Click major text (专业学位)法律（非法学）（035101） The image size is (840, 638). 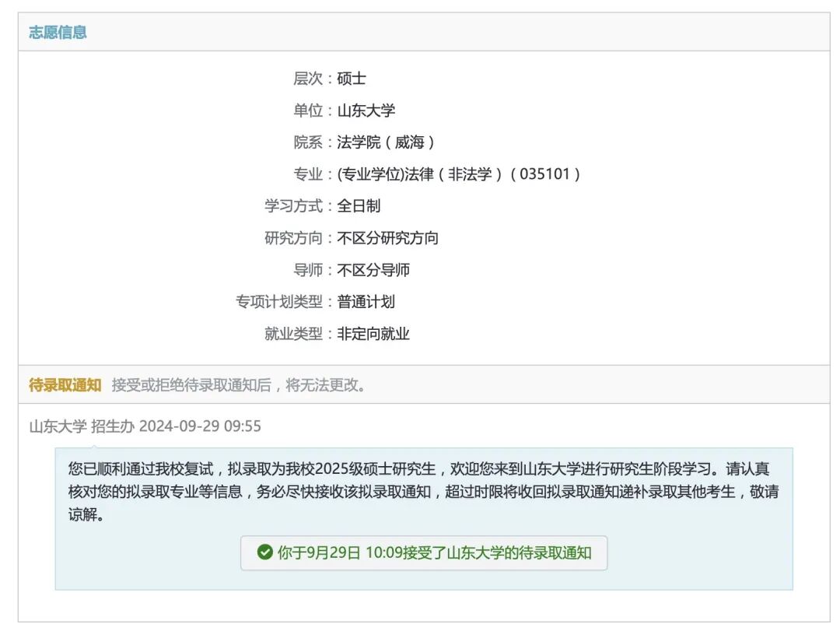[459, 174]
